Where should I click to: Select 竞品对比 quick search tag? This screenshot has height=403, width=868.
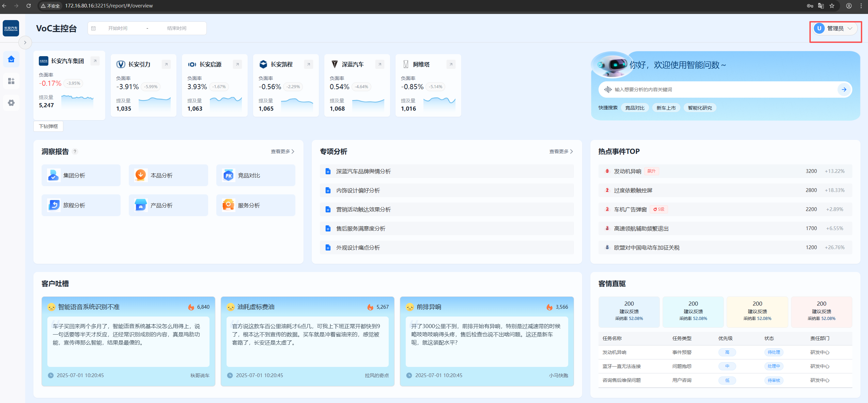635,108
